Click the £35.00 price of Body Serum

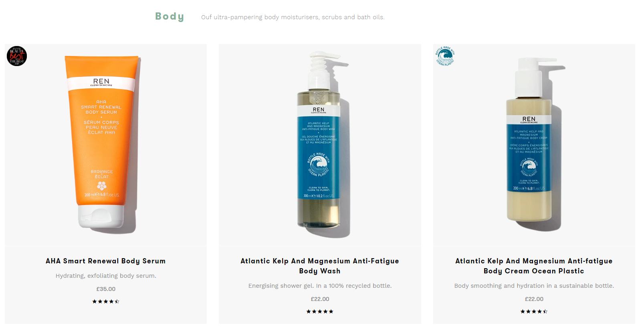(x=106, y=289)
